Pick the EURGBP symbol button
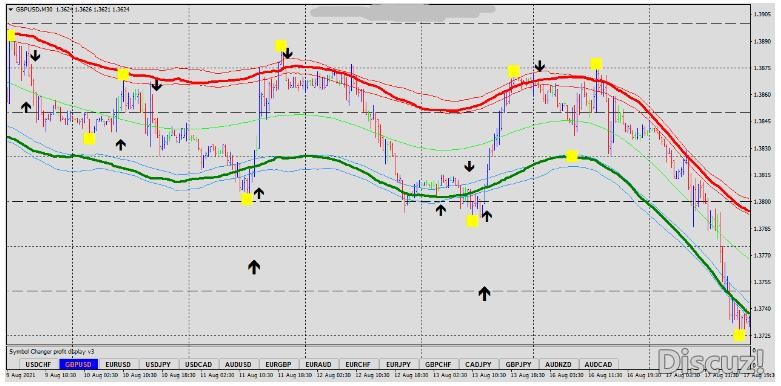Image resolution: width=781 pixels, height=386 pixels. [278, 364]
